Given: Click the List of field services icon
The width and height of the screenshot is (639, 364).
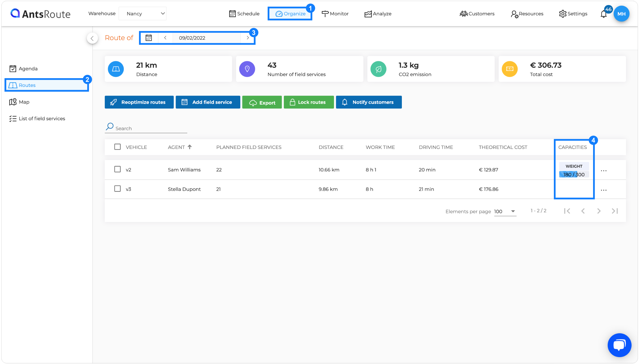Looking at the screenshot, I should point(13,118).
